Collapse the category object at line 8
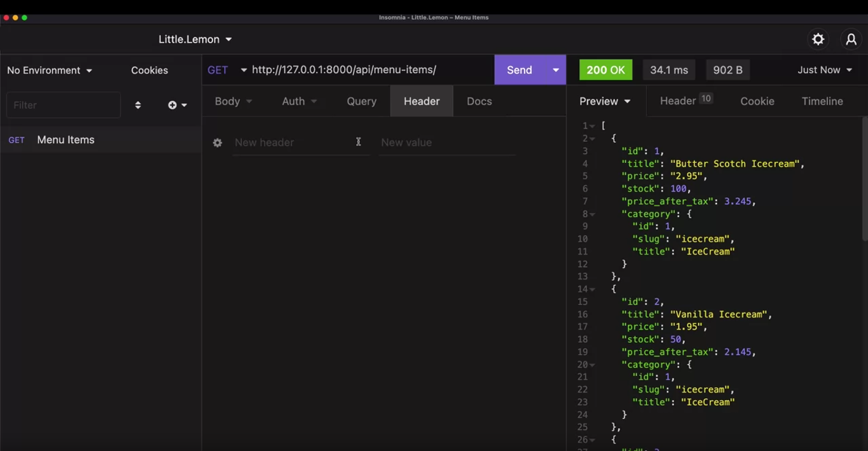Screen dimensions: 868x451 coord(593,214)
